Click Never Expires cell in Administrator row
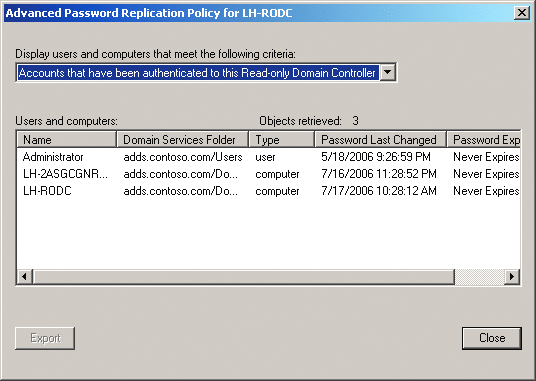 pos(486,157)
